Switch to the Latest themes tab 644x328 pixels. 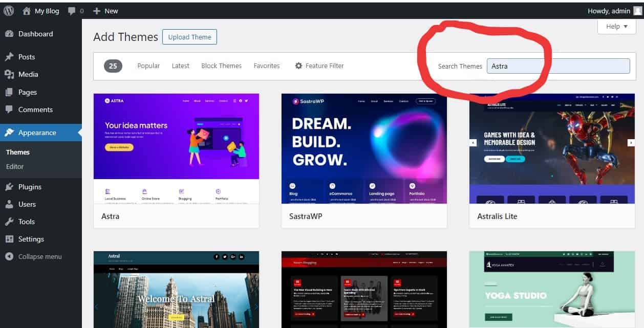pos(180,65)
